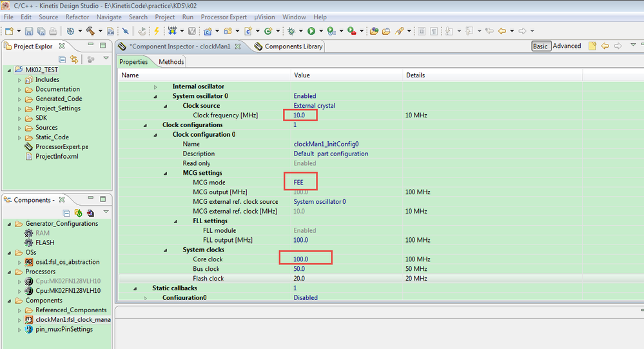
Task: Click the Save floppy-disk icon
Action: pyautogui.click(x=29, y=31)
